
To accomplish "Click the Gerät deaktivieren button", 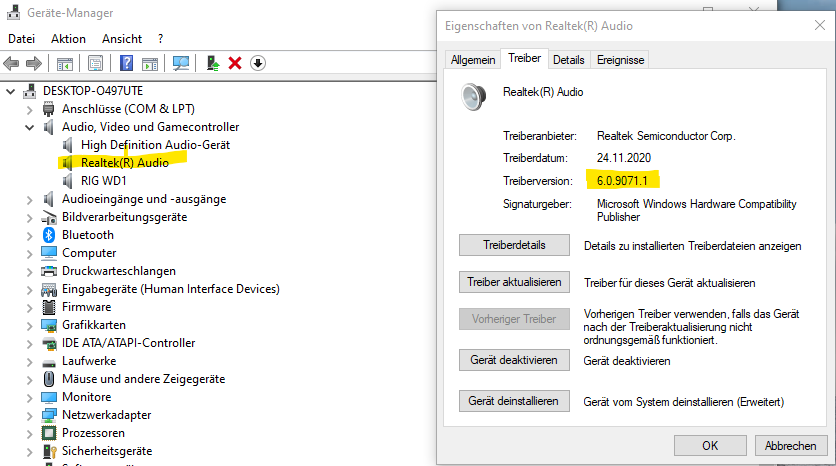I will pos(514,360).
